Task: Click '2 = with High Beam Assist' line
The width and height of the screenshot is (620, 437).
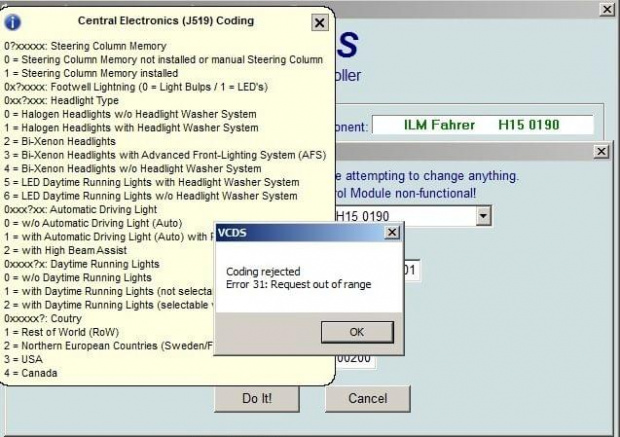Action: (65, 250)
